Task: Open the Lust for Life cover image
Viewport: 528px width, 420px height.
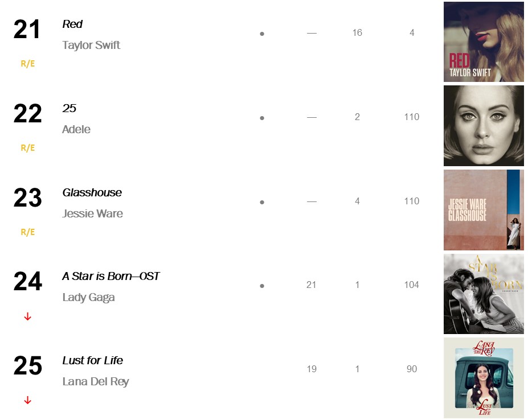Action: pos(484,377)
